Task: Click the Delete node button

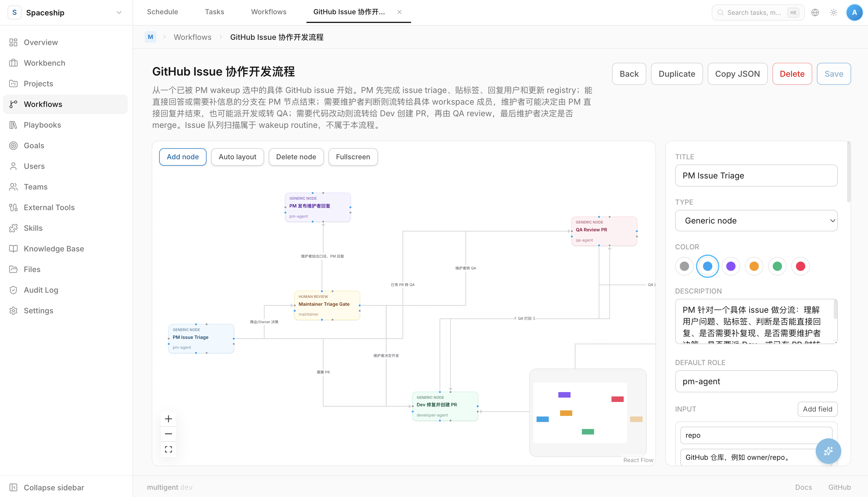Action: (296, 157)
